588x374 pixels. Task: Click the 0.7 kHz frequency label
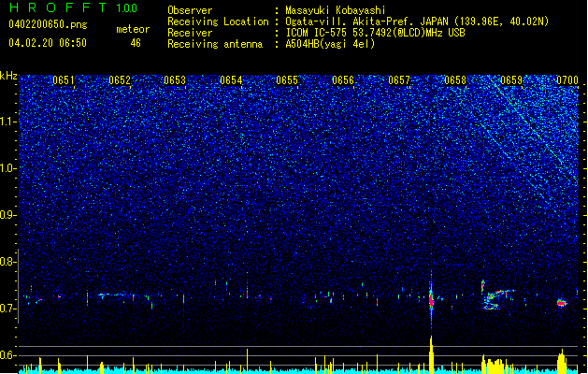[x=8, y=309]
